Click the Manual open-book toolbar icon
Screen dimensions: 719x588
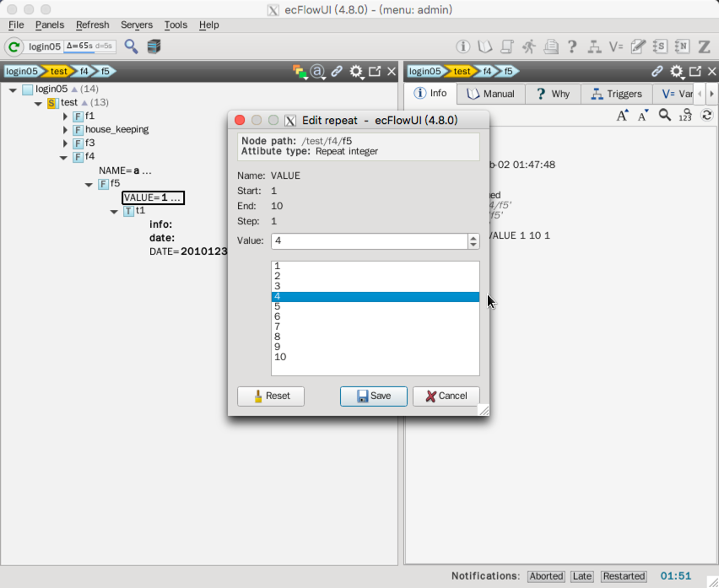coord(485,46)
